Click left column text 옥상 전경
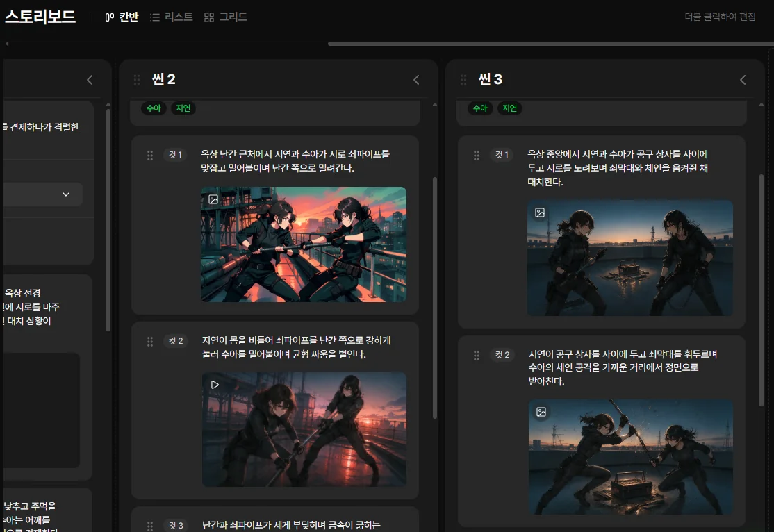 coord(23,293)
